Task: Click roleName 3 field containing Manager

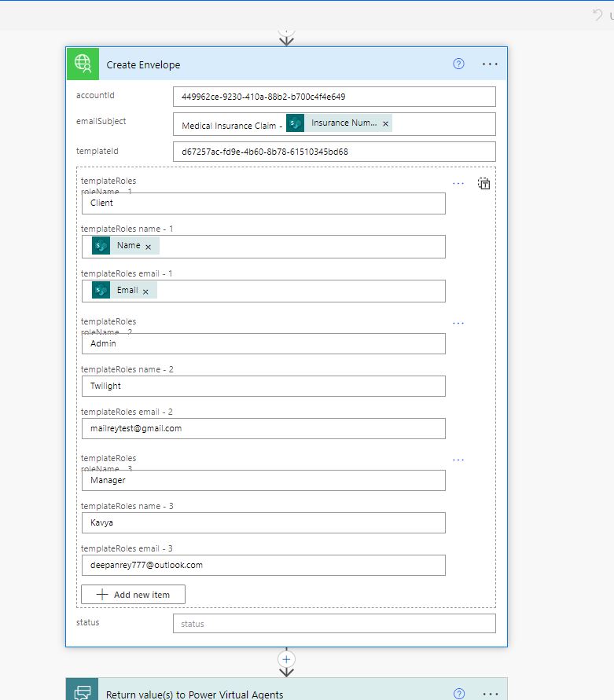Action: [x=263, y=480]
